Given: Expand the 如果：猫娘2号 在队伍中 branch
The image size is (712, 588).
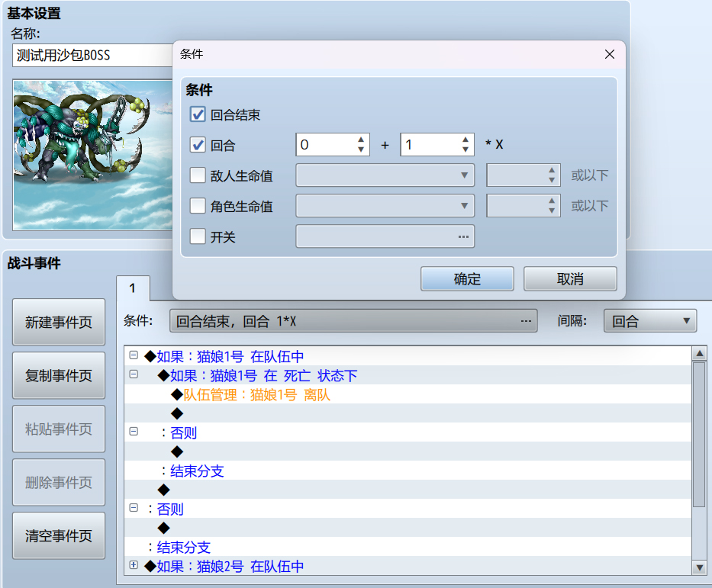Looking at the screenshot, I should (134, 565).
